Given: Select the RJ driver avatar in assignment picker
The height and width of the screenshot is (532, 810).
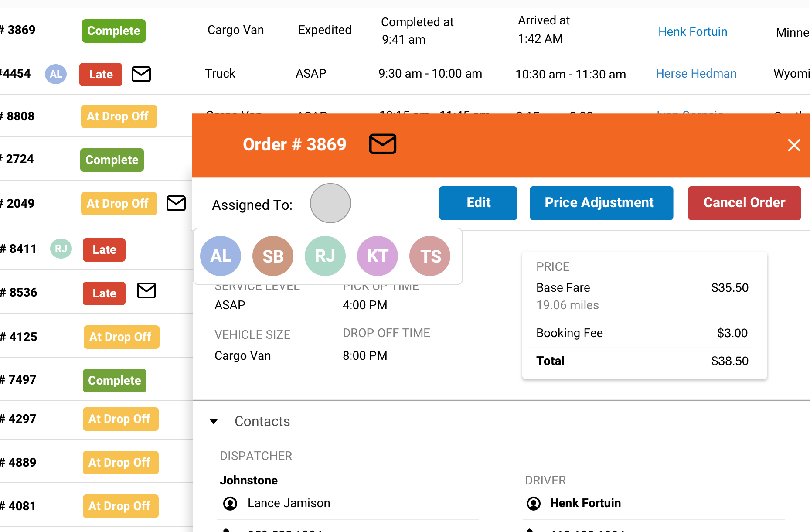Looking at the screenshot, I should pyautogui.click(x=325, y=256).
